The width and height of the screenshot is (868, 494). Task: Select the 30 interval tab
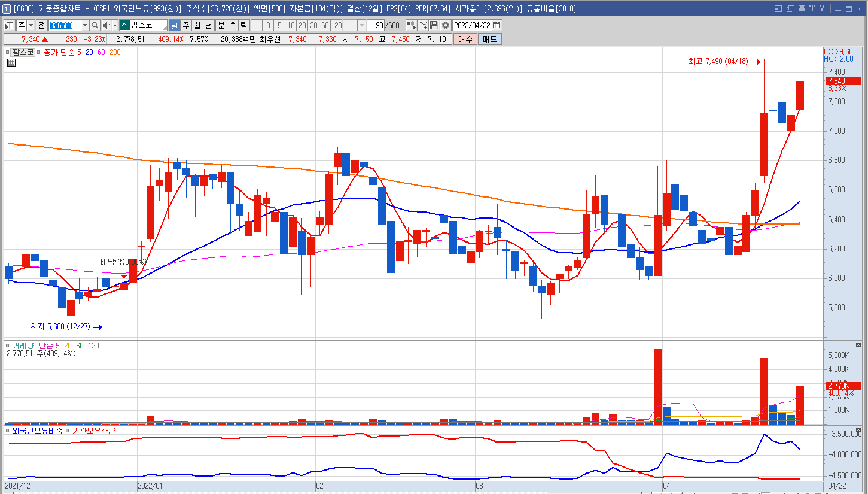(313, 25)
